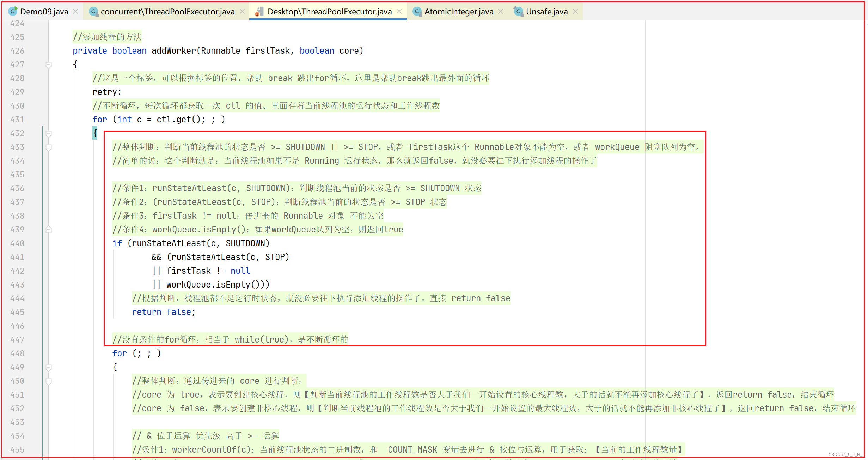The image size is (868, 460).
Task: Click 'firstTask != null' on line 442
Action: click(208, 271)
